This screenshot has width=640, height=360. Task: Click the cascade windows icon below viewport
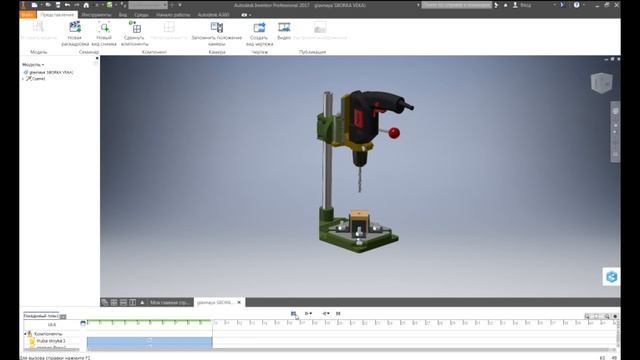(x=105, y=302)
